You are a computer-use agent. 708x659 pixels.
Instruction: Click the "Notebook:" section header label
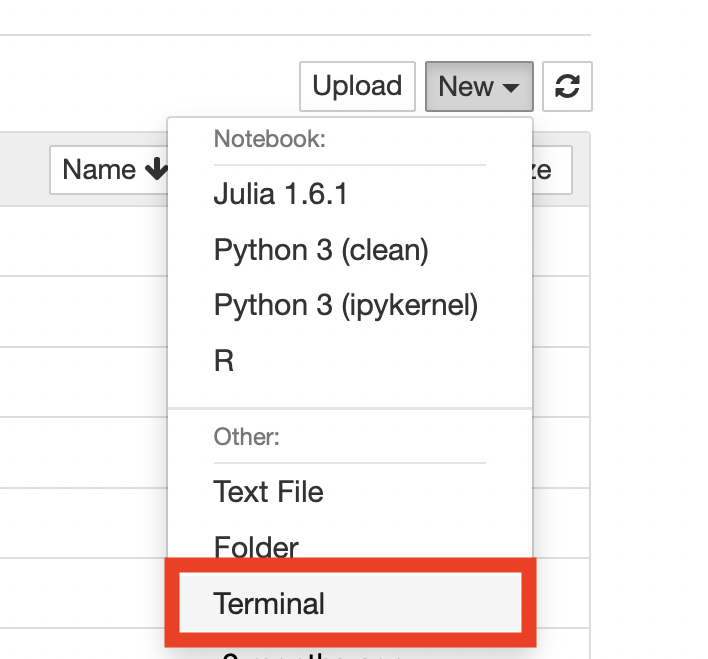pyautogui.click(x=269, y=139)
